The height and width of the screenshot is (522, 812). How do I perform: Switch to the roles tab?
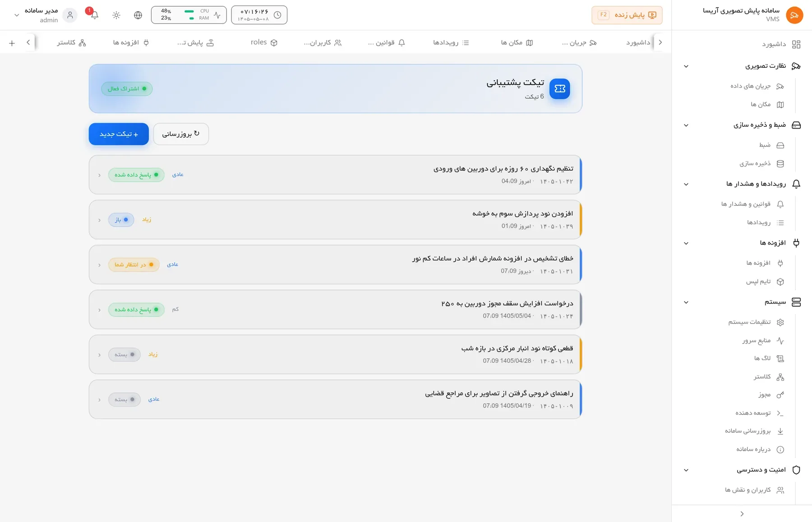(264, 42)
